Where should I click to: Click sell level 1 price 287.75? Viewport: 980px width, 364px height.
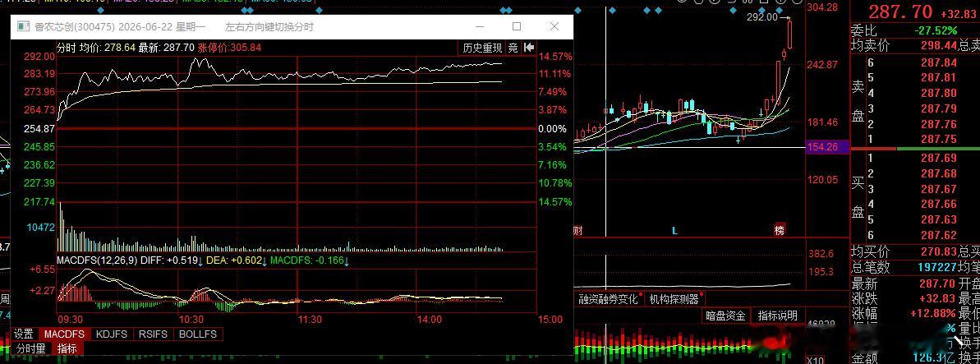(939, 139)
